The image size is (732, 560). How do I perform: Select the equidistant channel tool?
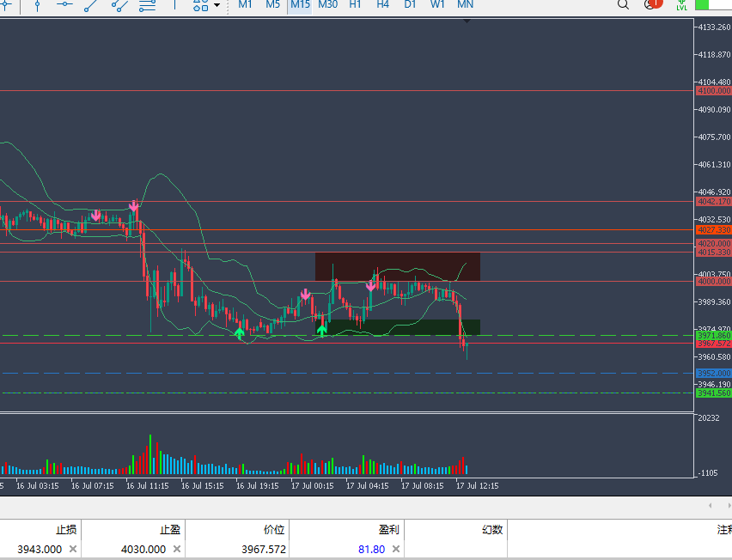119,5
